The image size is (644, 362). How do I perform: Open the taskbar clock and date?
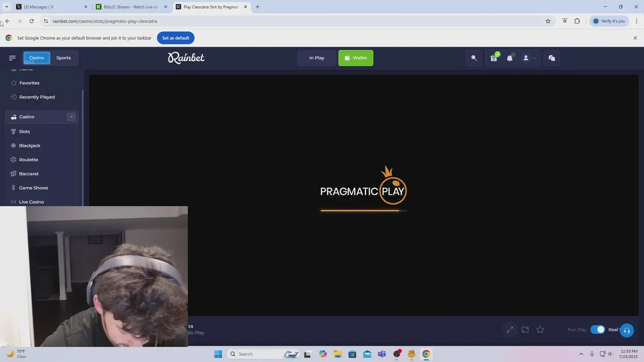629,354
